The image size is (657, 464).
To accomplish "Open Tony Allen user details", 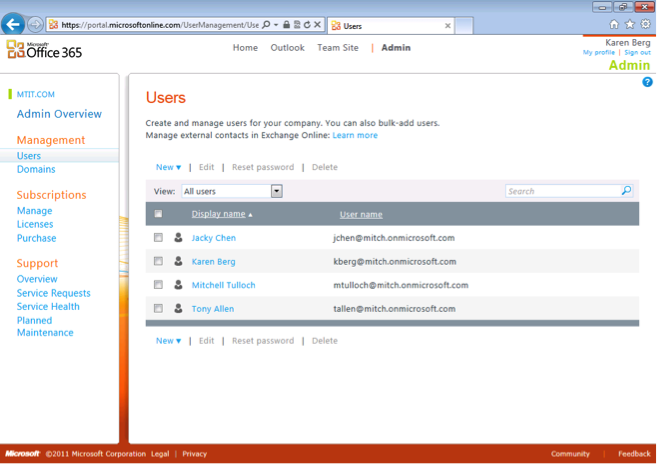I will 213,309.
